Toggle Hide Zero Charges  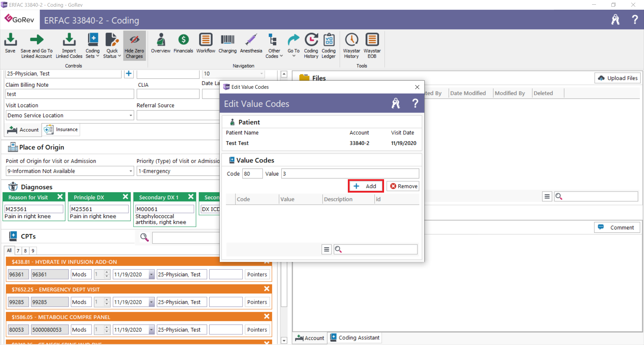[x=134, y=46]
